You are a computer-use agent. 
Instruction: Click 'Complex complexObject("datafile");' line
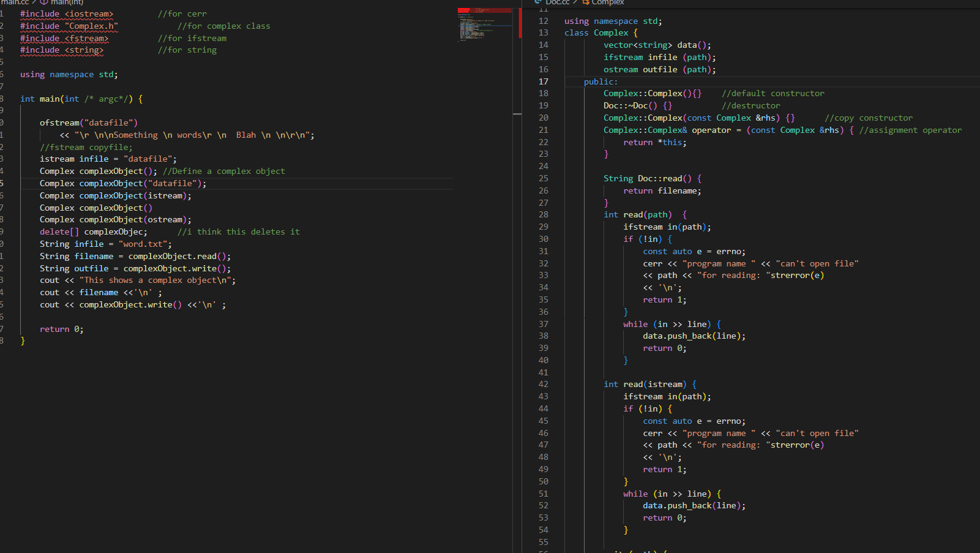pyautogui.click(x=123, y=183)
